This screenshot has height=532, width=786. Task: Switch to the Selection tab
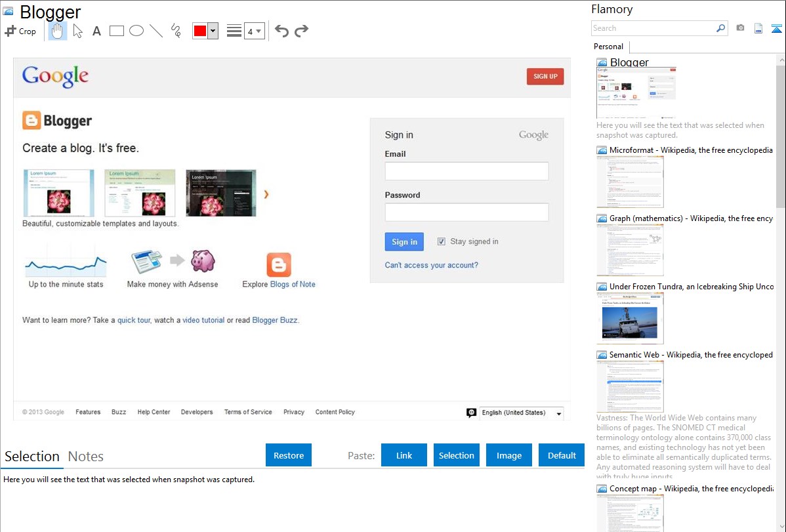coord(32,457)
